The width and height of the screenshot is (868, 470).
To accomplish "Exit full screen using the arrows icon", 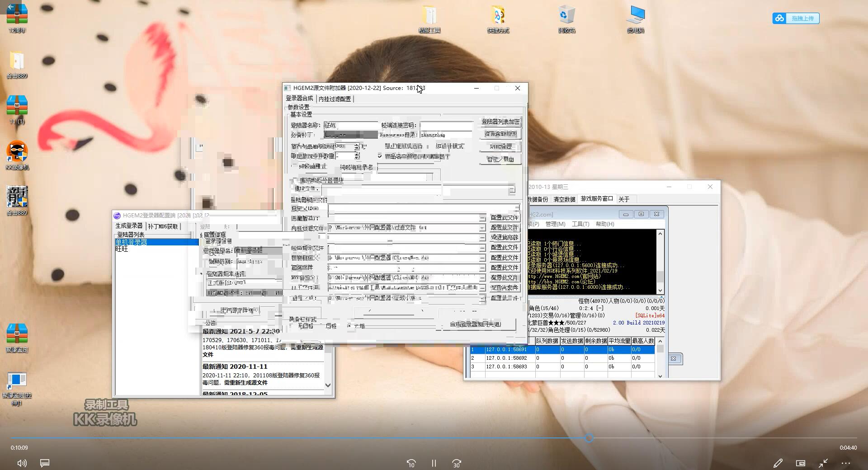I will [x=823, y=463].
